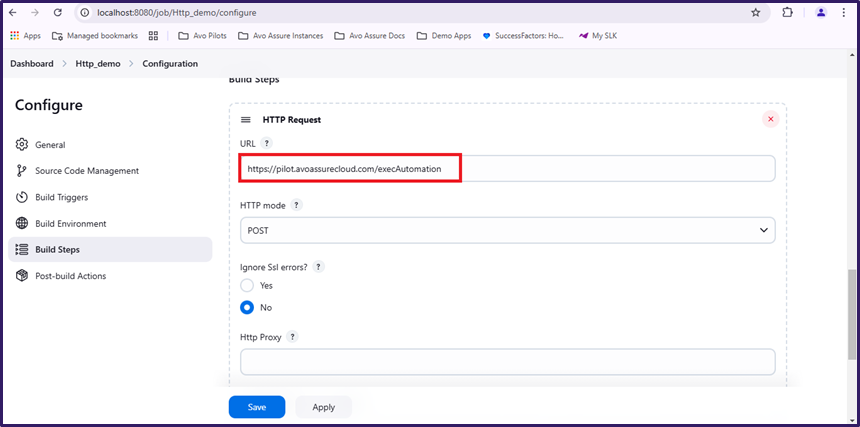
Task: Open the General configuration section
Action: pos(50,145)
